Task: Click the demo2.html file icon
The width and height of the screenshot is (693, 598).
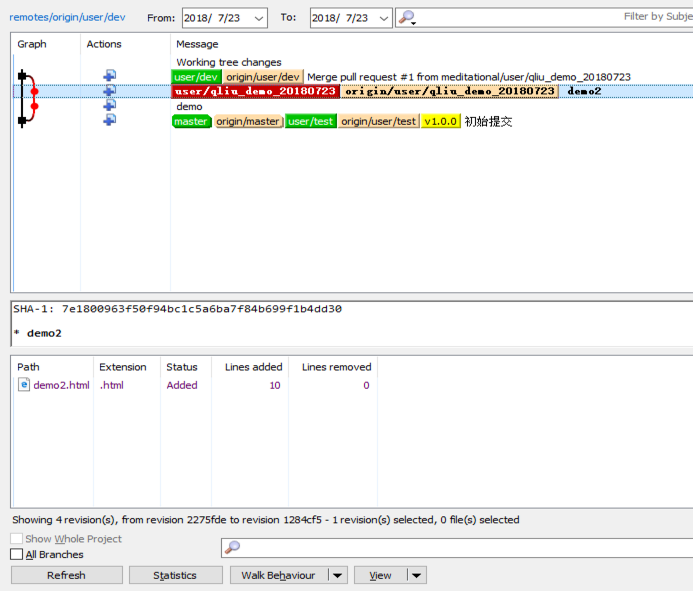Action: pyautogui.click(x=24, y=385)
